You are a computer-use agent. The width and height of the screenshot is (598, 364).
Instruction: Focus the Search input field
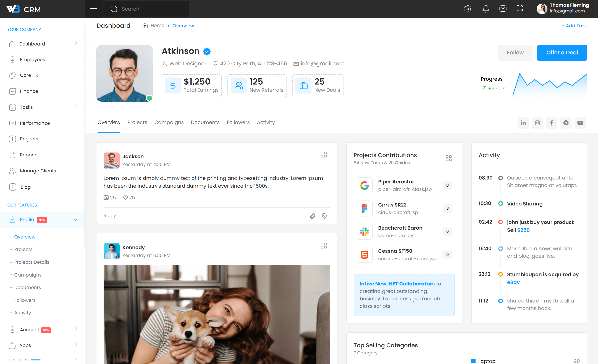click(146, 9)
